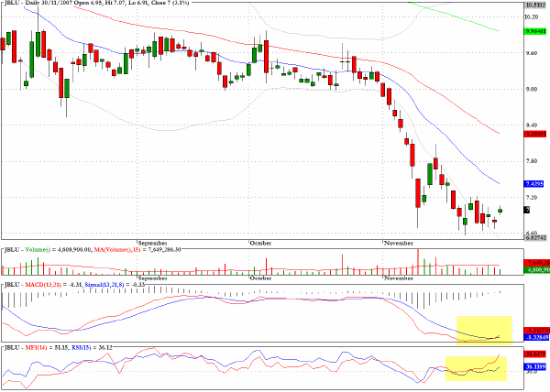Click the green 9.96461 moving average tag

535,31
